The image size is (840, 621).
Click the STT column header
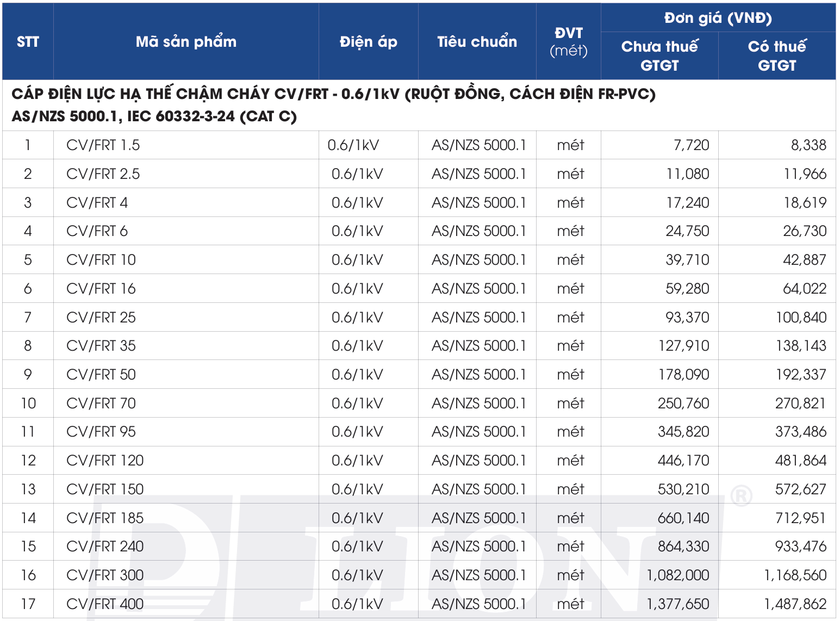pos(28,42)
